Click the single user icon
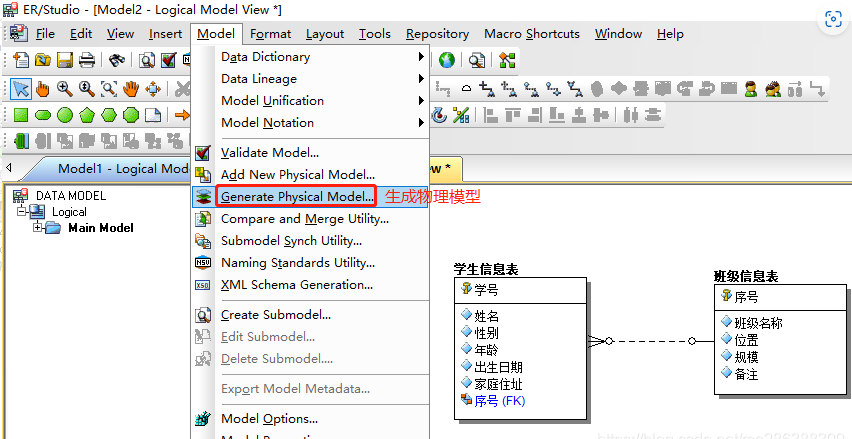Image resolution: width=852 pixels, height=439 pixels. (751, 88)
